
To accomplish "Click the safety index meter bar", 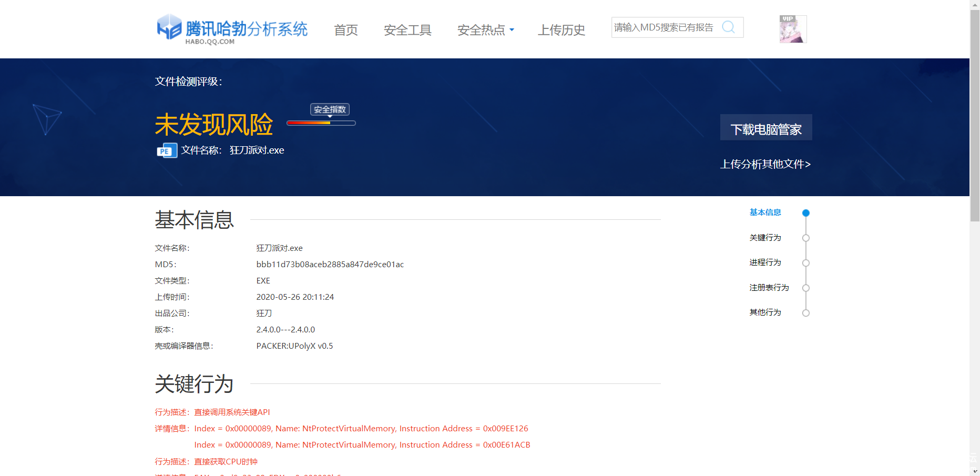I will pos(321,123).
